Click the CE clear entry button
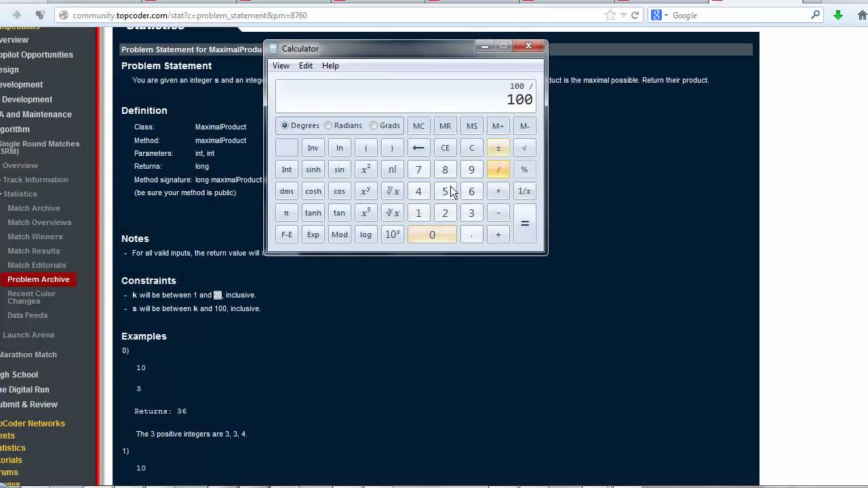Image resolution: width=868 pixels, height=488 pixels. (x=445, y=148)
